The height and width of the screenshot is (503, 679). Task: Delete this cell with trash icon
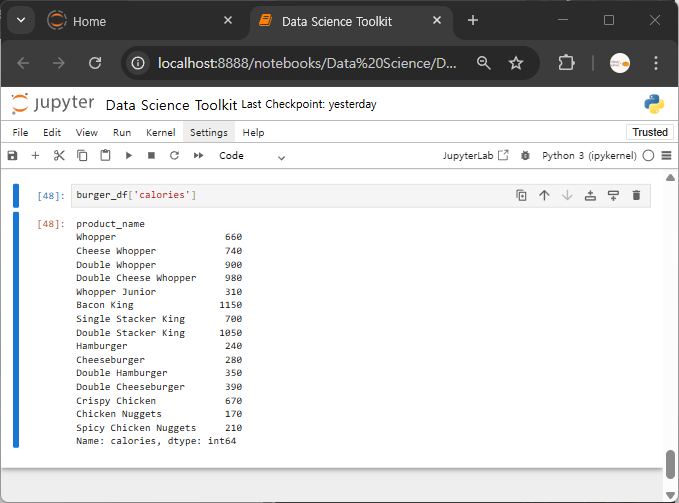point(636,195)
